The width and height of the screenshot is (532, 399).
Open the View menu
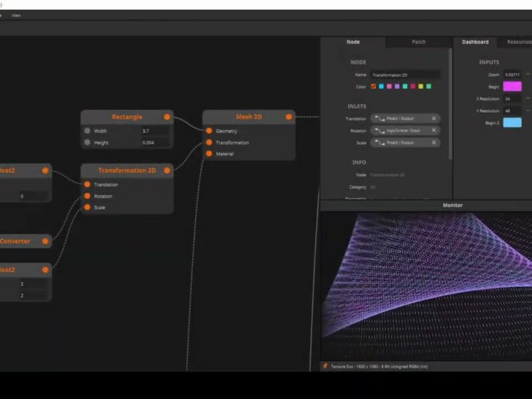(x=16, y=15)
